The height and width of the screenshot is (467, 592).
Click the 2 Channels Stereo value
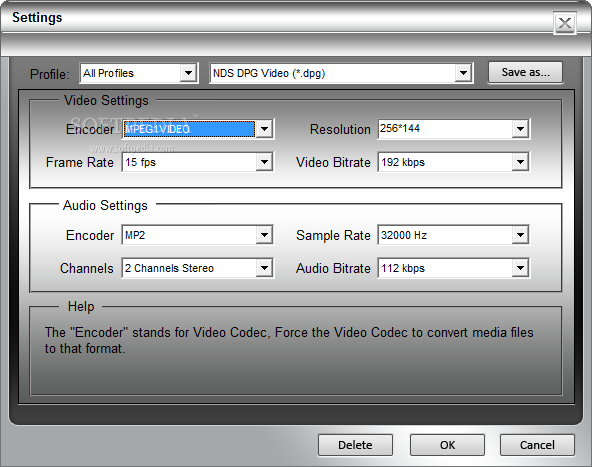click(189, 268)
